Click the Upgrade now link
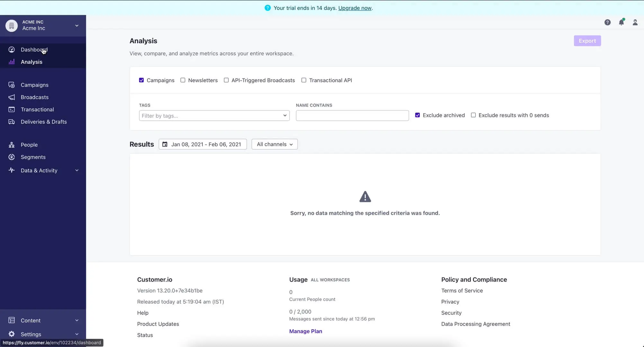Screen dimensions: 644x347 point(354,8)
